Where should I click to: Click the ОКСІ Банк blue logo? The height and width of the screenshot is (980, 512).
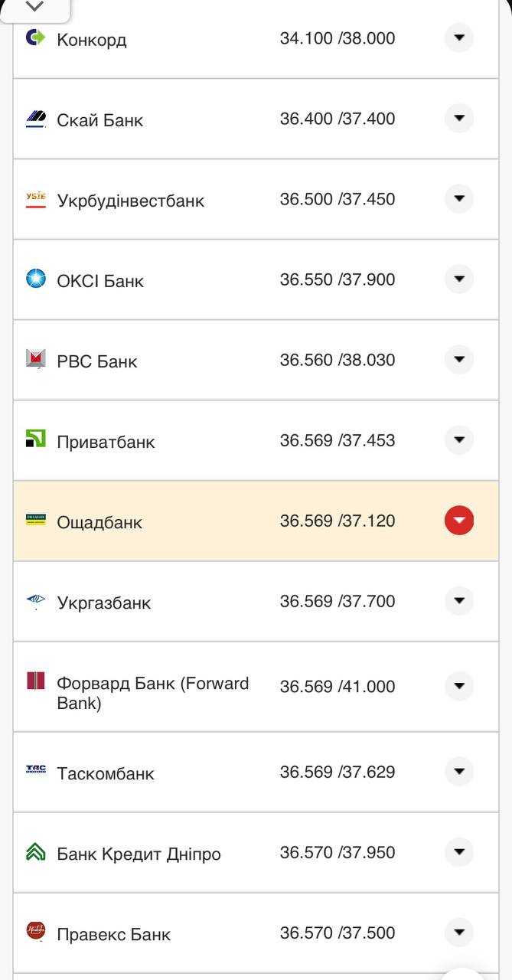click(x=36, y=279)
